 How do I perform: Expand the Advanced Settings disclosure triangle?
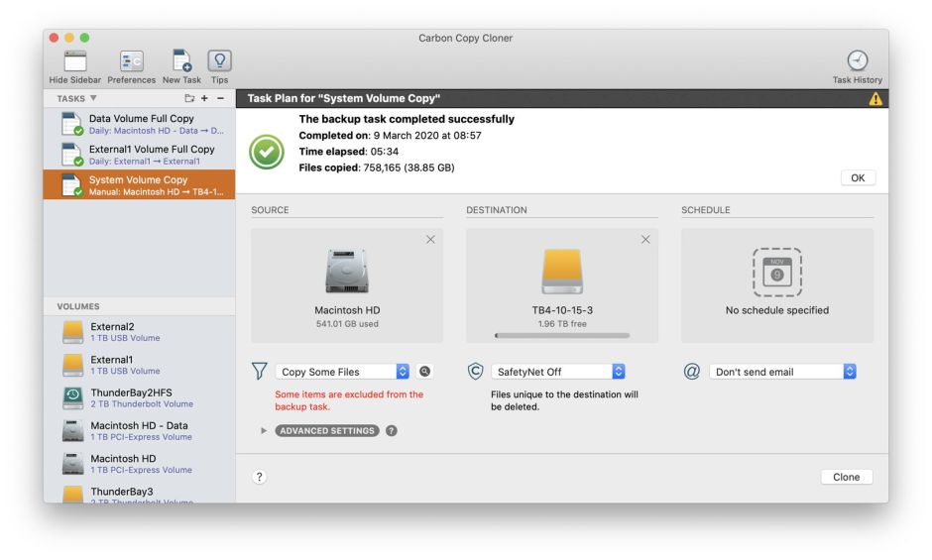[264, 431]
